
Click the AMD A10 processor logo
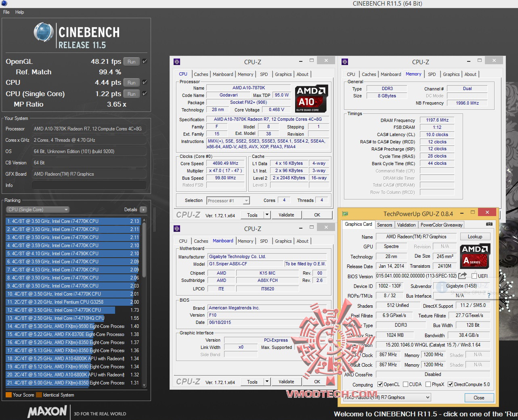point(312,99)
